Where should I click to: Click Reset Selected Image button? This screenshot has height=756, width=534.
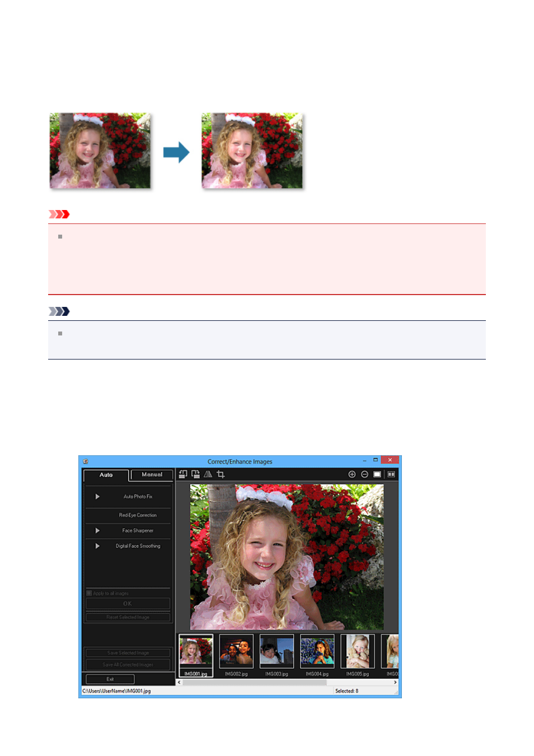[x=128, y=617]
